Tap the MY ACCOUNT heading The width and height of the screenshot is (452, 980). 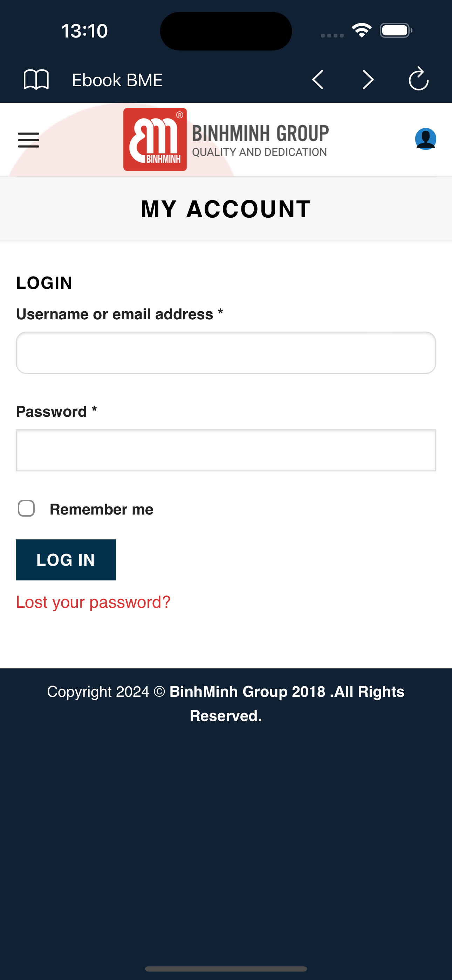tap(226, 209)
